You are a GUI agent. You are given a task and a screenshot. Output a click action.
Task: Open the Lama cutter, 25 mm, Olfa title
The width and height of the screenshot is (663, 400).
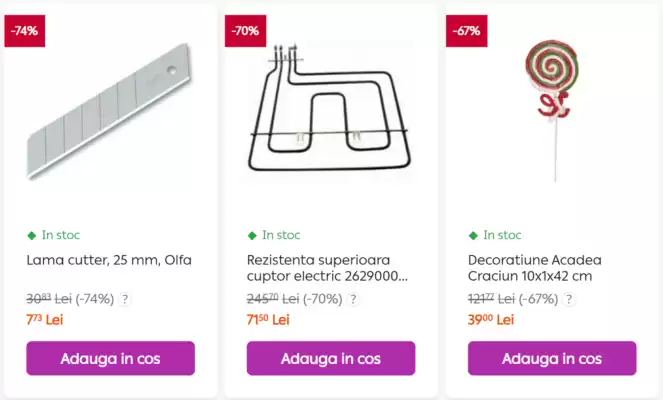108,260
